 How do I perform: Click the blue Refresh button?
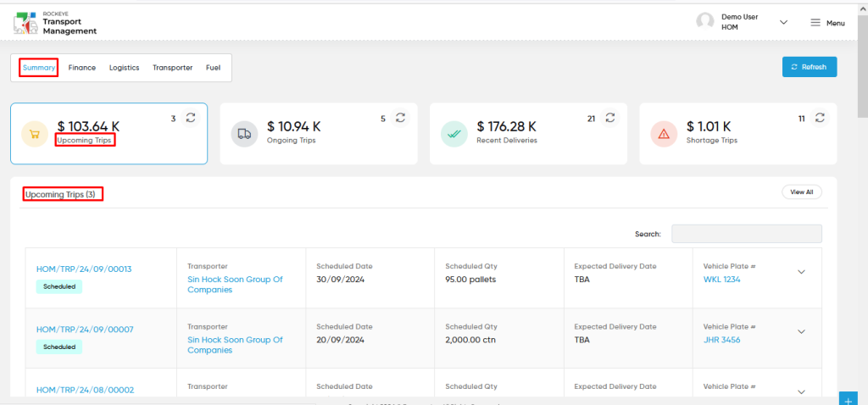[810, 67]
